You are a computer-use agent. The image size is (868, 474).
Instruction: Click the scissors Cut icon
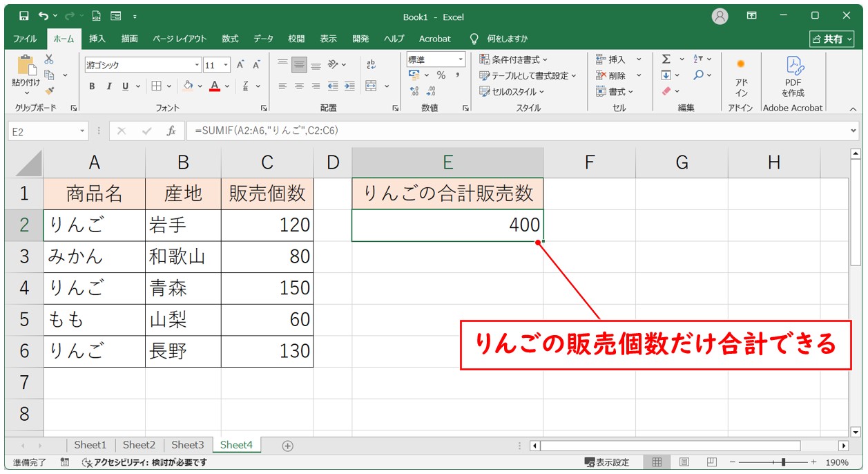pyautogui.click(x=49, y=60)
